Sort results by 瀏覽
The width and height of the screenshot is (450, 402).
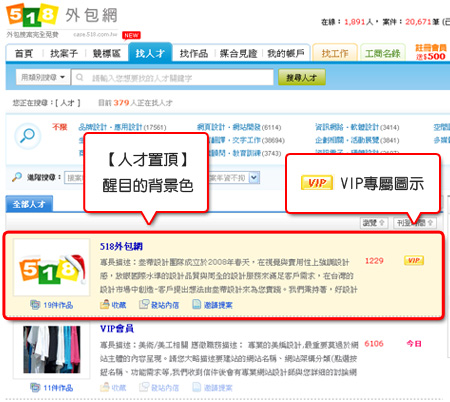(374, 223)
